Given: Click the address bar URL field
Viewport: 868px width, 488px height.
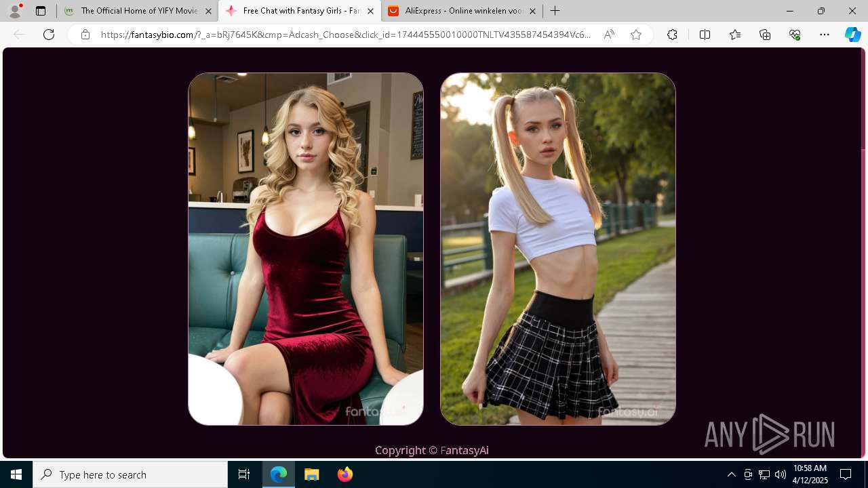Looking at the screenshot, I should [346, 35].
